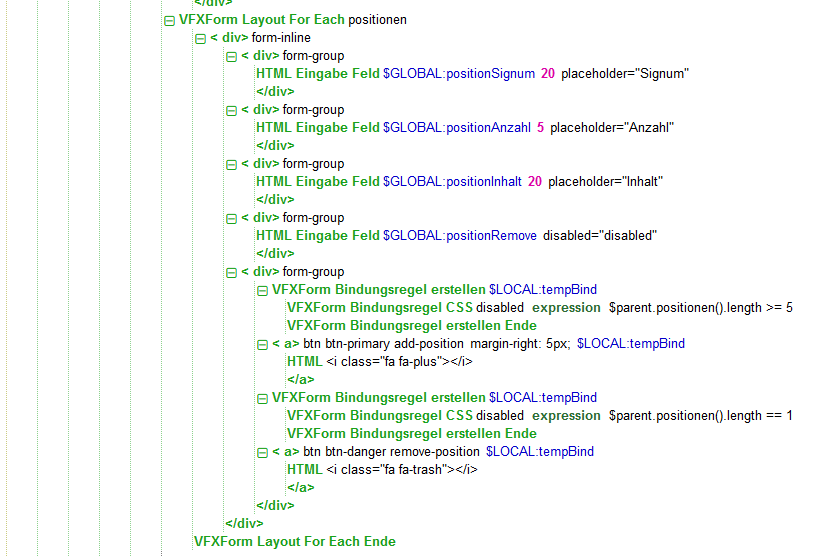The height and width of the screenshot is (556, 830).
Task: Collapse the form-group div containing the positionInhalt field
Action: (231, 164)
